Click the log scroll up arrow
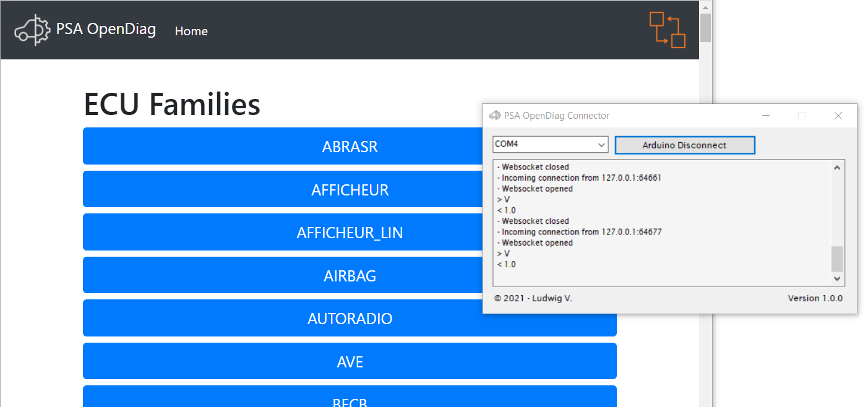 click(837, 168)
